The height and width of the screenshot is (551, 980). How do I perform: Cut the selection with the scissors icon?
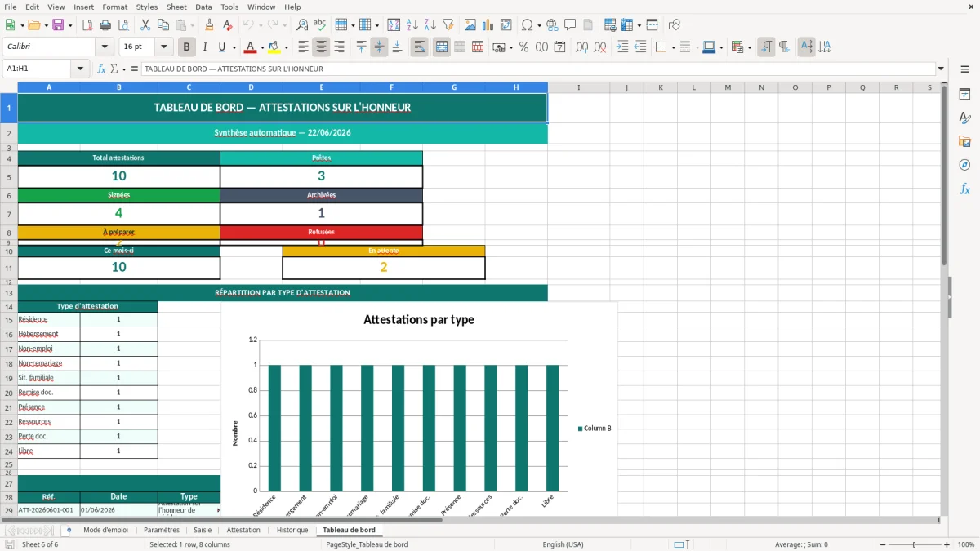(x=145, y=25)
